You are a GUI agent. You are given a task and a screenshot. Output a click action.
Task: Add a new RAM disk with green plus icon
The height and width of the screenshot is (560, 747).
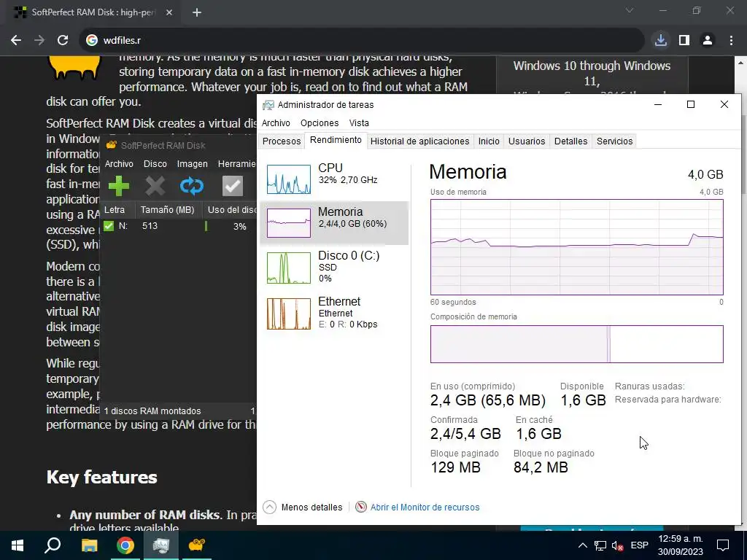click(x=119, y=186)
